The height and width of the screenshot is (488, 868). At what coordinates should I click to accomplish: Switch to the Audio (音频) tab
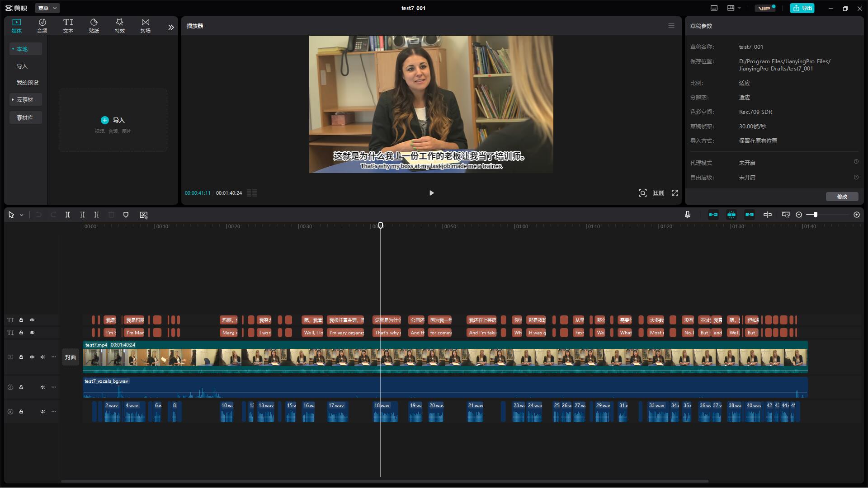pos(42,26)
